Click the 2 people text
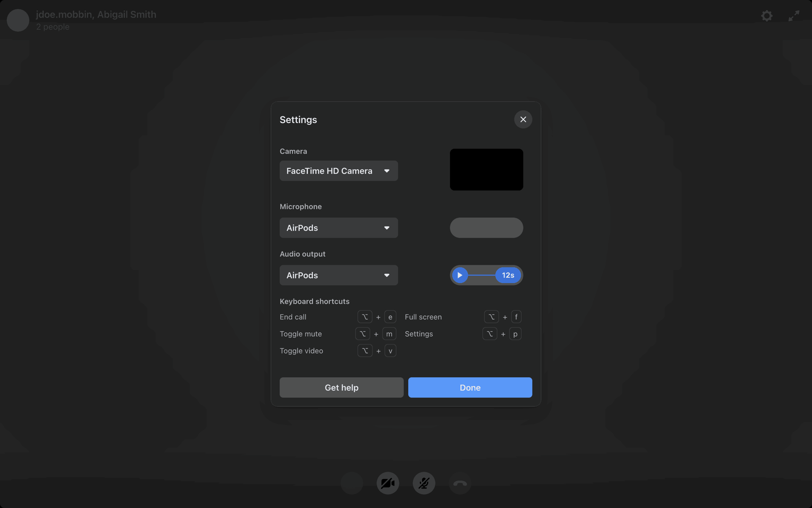 pos(53,27)
